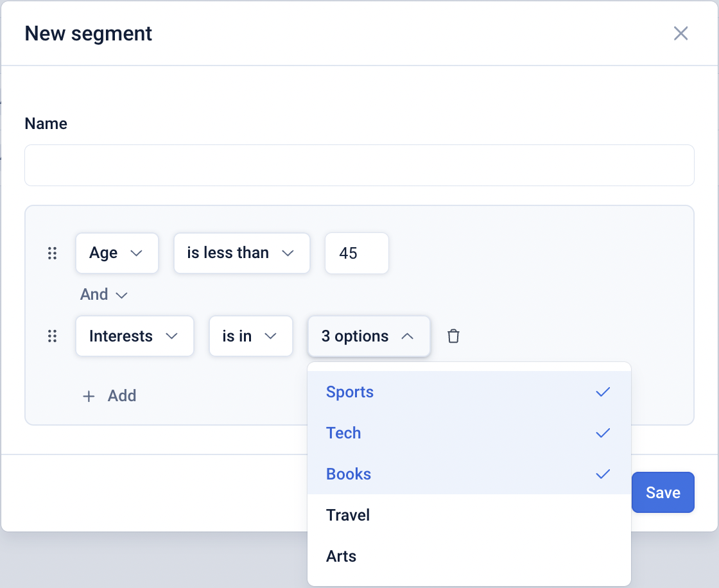
Task: Uncheck the Tech option in list
Action: click(x=344, y=433)
